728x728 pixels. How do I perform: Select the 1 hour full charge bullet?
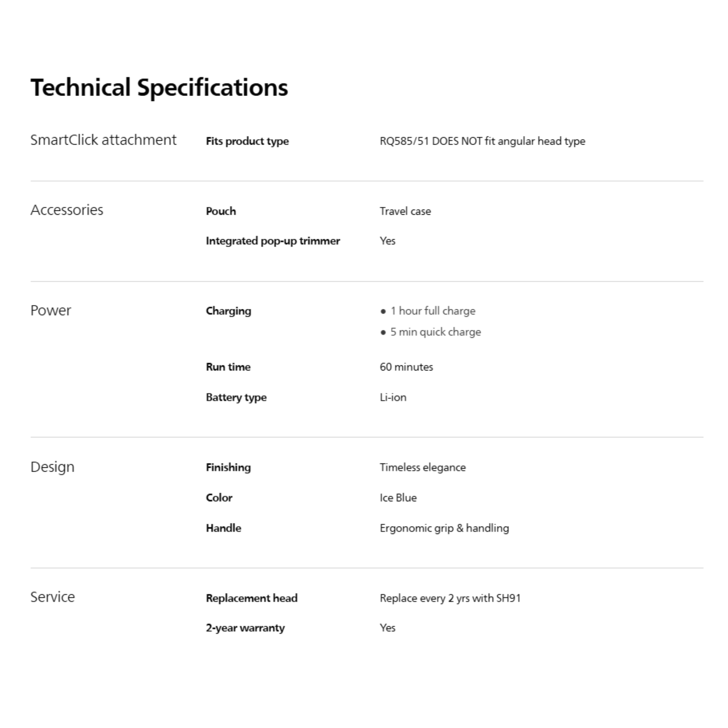coord(433,311)
